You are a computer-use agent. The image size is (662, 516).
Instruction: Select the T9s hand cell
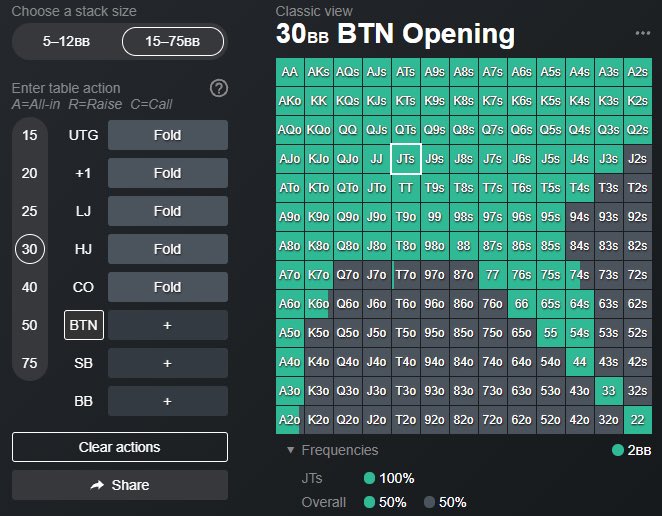tap(434, 188)
